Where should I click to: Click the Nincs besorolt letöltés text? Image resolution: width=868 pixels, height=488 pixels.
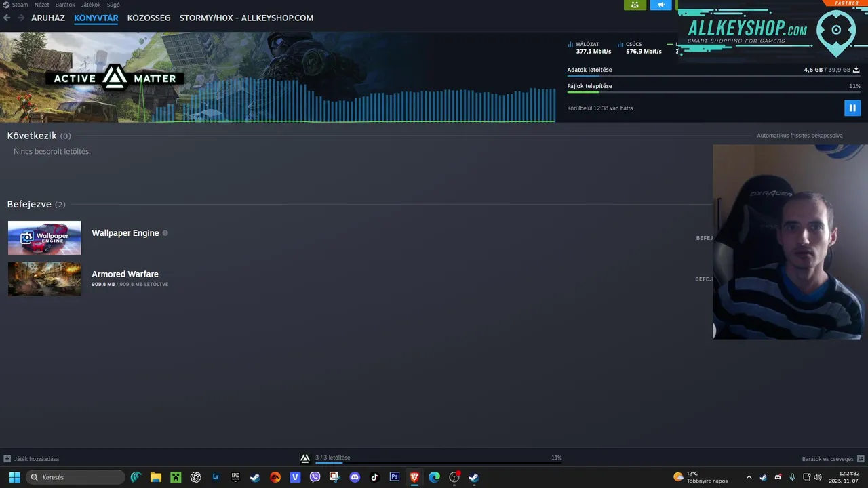coord(52,152)
